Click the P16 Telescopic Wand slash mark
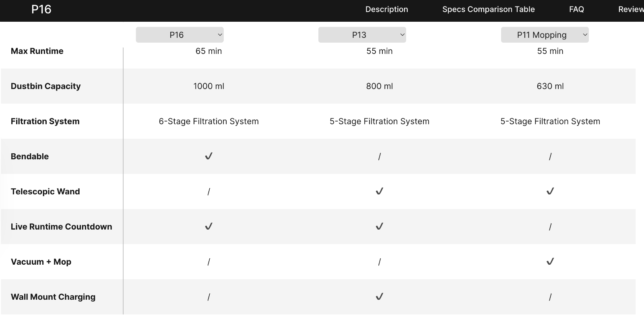The height and width of the screenshot is (321, 644). (208, 192)
